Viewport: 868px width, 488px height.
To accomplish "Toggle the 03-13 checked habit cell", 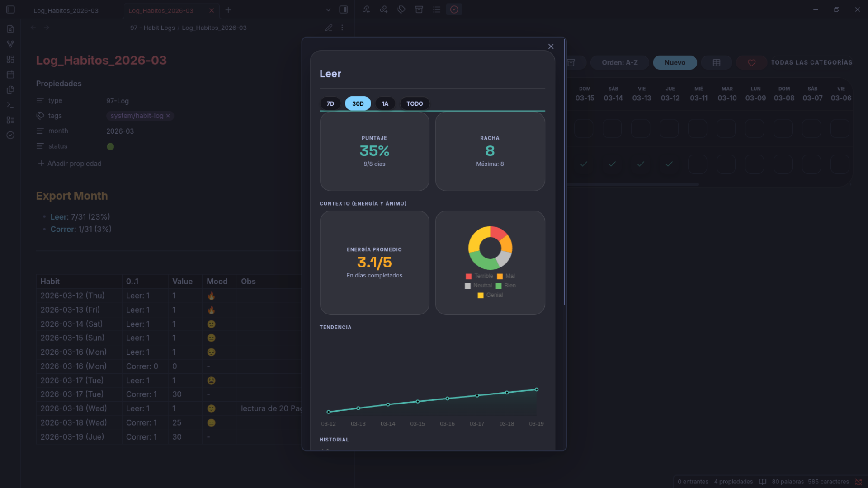I will 641,164.
